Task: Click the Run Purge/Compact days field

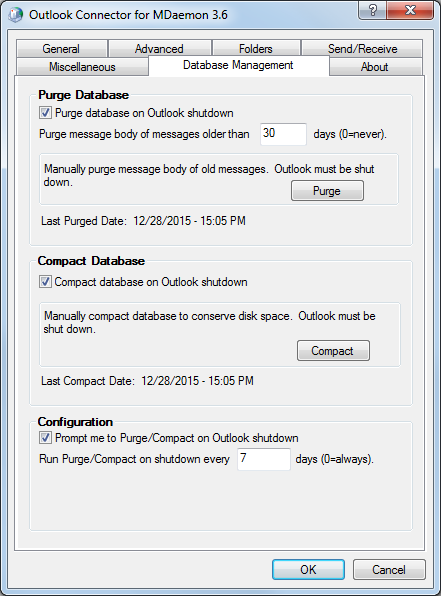Action: point(264,459)
